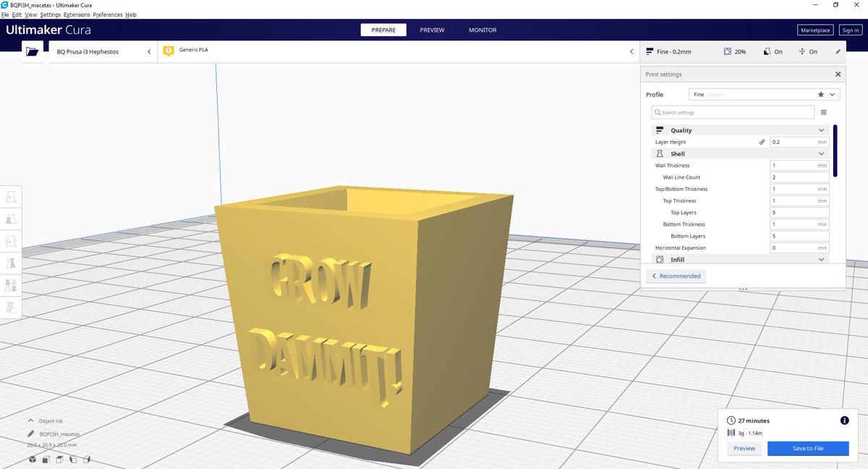
Task: Open the Help menu
Action: pyautogui.click(x=131, y=14)
